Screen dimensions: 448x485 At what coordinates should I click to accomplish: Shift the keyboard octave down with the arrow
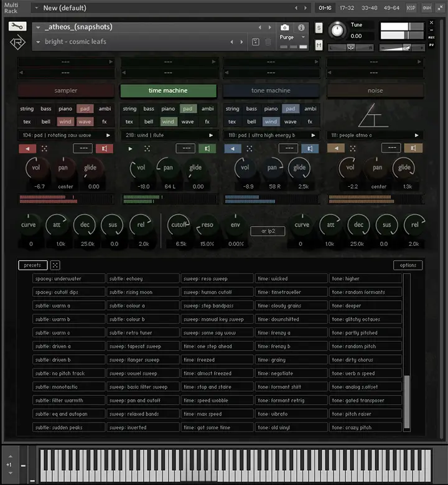[11, 473]
